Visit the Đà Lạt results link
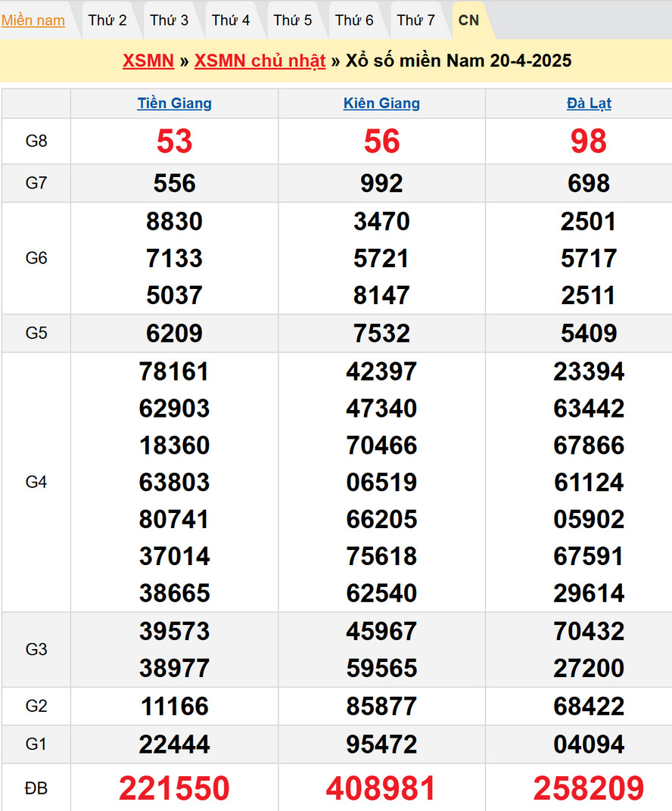 589,104
